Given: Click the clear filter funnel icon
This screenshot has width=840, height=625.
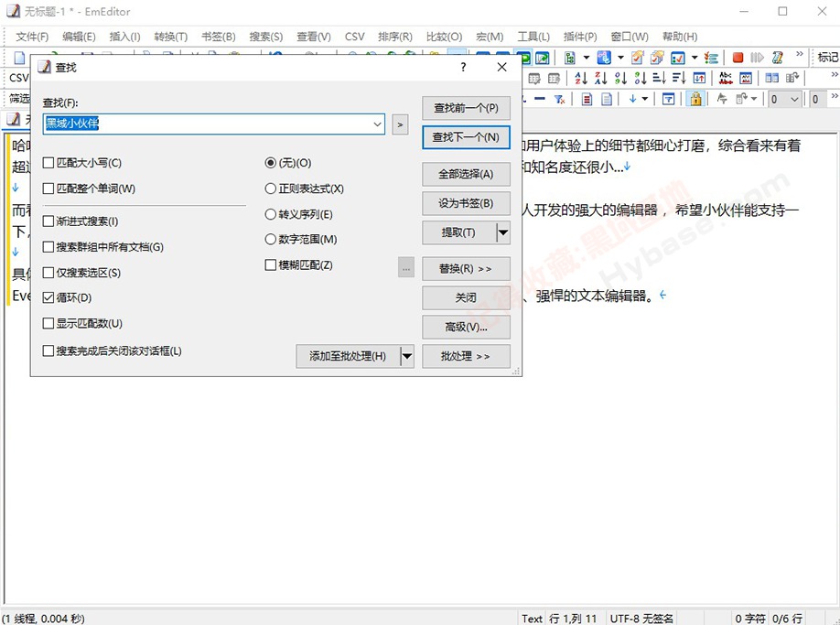Looking at the screenshot, I should point(559,99).
